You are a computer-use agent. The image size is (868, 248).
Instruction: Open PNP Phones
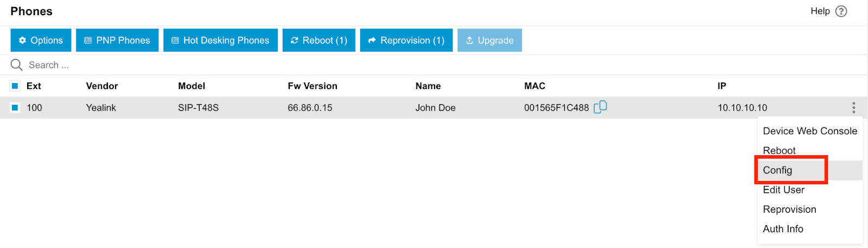[117, 40]
